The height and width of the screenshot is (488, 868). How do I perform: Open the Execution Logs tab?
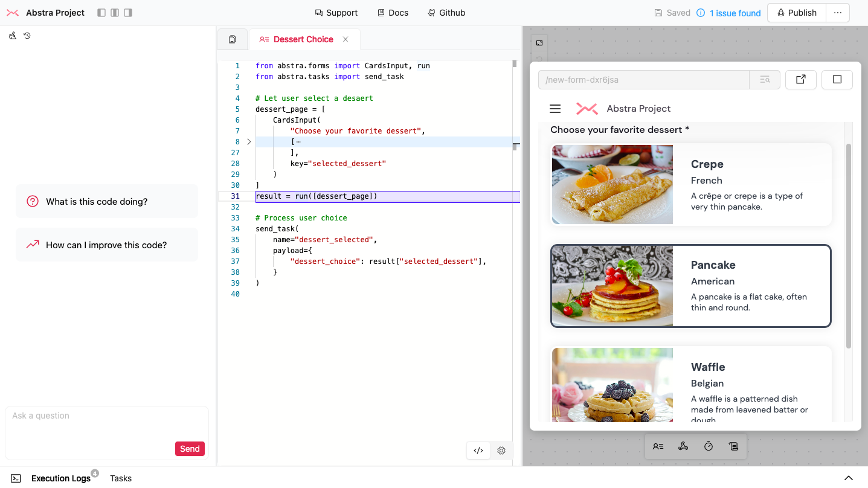pyautogui.click(x=60, y=478)
